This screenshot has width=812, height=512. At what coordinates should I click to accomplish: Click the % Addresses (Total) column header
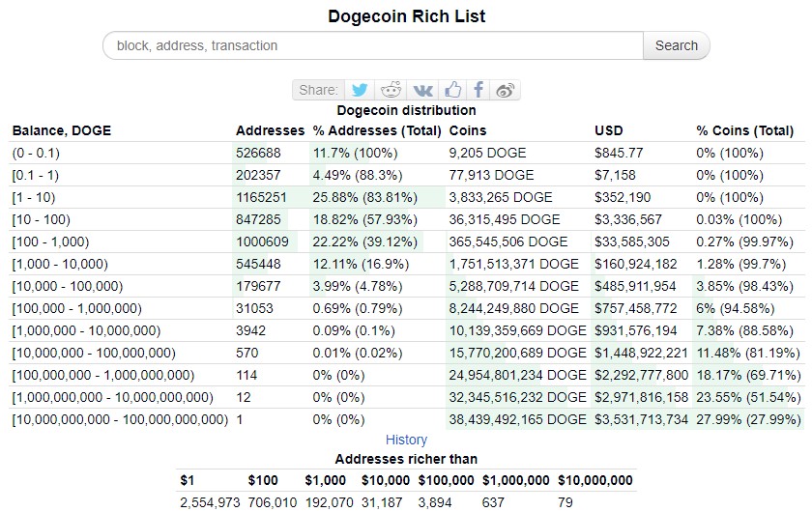coord(377,130)
